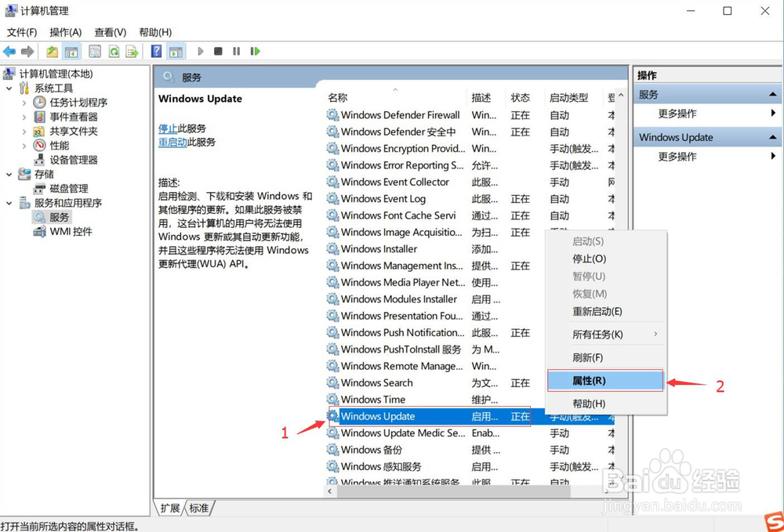Click the Restart Service toolbar icon

tap(255, 51)
